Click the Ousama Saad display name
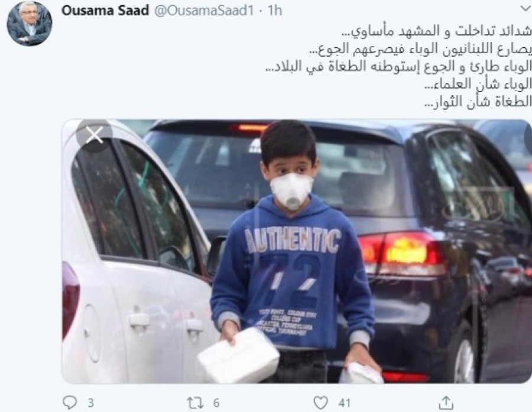532x412 pixels. tap(105, 11)
